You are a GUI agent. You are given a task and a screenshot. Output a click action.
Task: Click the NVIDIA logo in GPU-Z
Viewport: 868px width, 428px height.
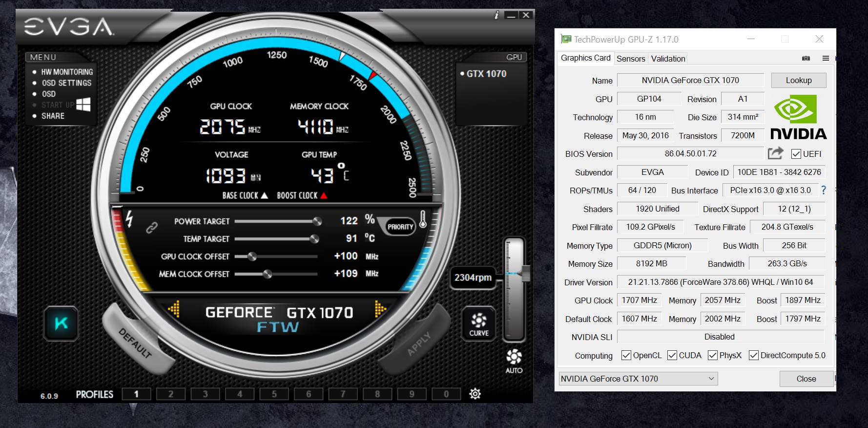click(798, 117)
